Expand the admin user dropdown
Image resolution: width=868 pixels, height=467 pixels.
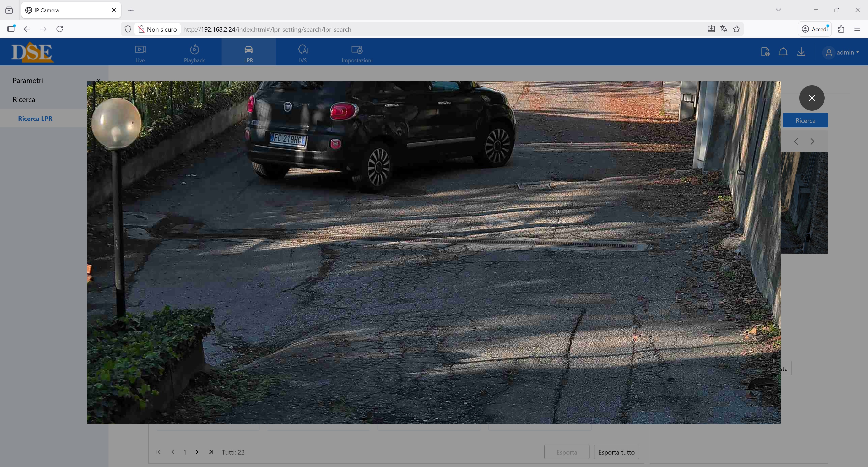842,52
